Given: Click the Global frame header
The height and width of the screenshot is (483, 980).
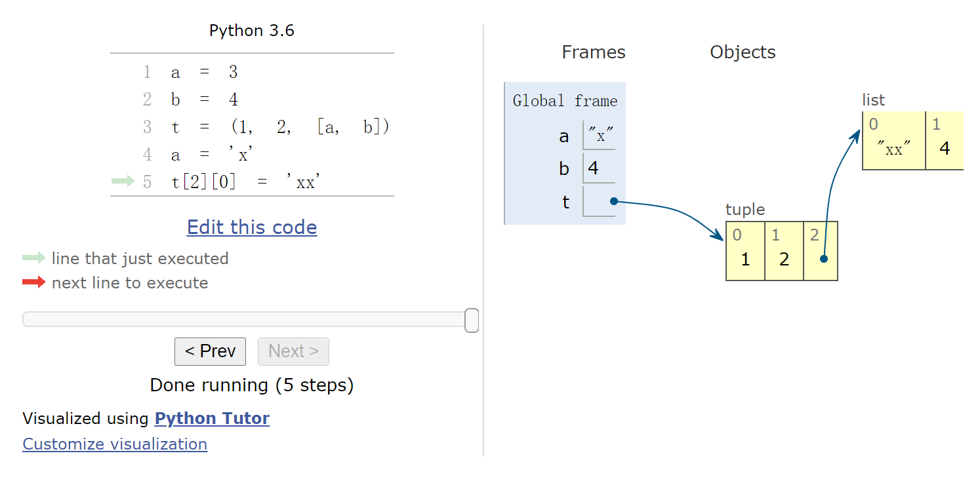Looking at the screenshot, I should [565, 101].
